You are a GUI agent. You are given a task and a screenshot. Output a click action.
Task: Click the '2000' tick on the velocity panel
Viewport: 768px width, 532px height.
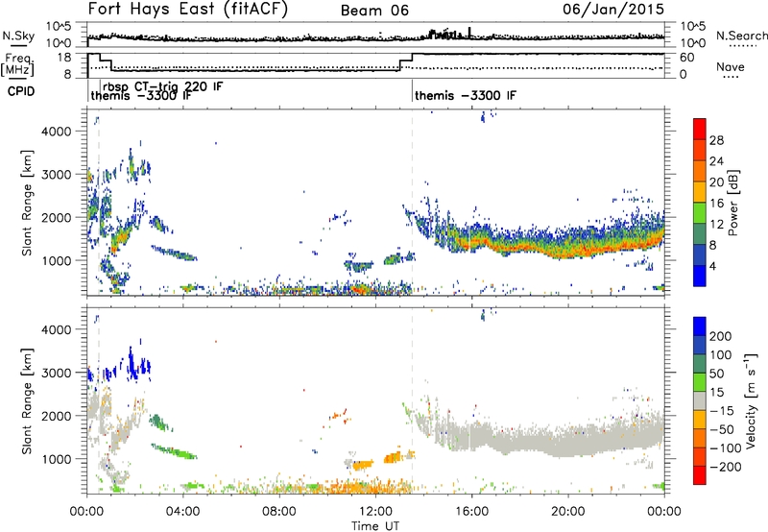pyautogui.click(x=57, y=416)
